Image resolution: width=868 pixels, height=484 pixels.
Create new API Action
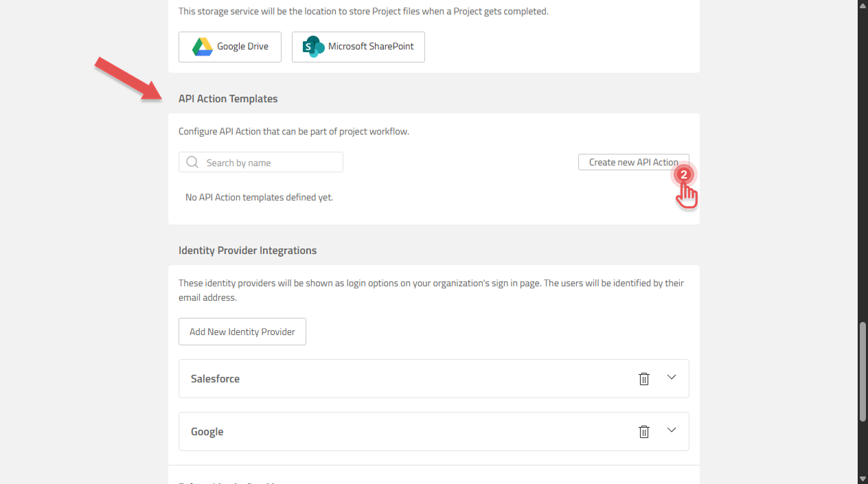tap(633, 162)
